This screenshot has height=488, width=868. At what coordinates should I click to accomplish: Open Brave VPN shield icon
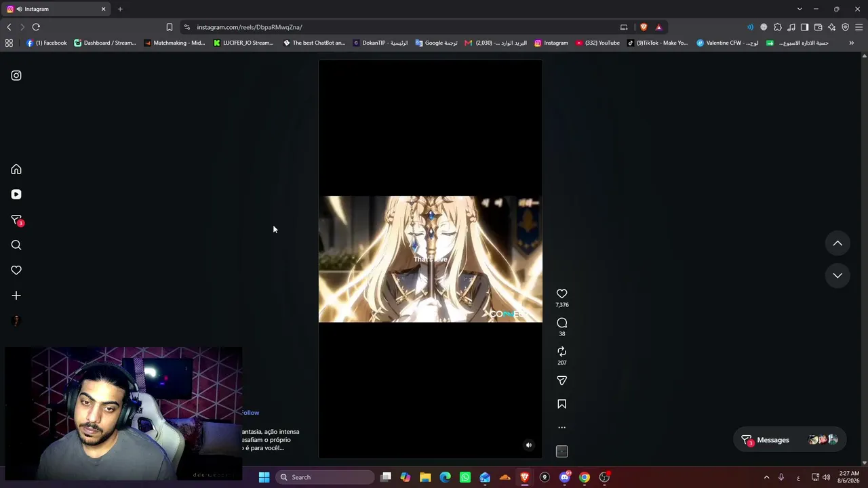coord(845,27)
